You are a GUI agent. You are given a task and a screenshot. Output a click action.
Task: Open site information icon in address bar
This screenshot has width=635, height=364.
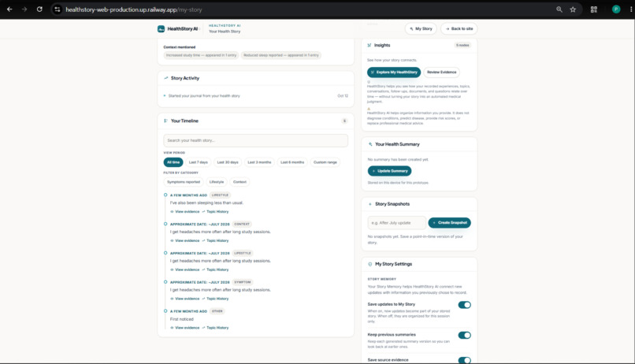57,9
